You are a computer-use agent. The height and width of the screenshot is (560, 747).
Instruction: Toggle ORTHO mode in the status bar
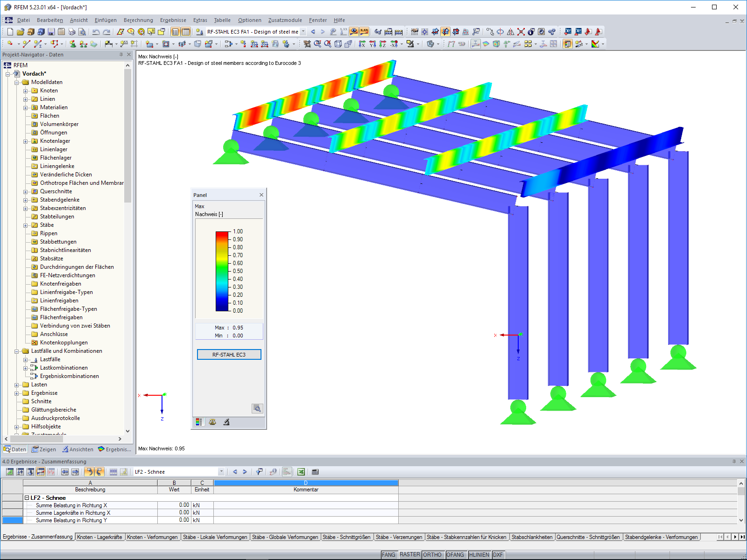pos(433,555)
